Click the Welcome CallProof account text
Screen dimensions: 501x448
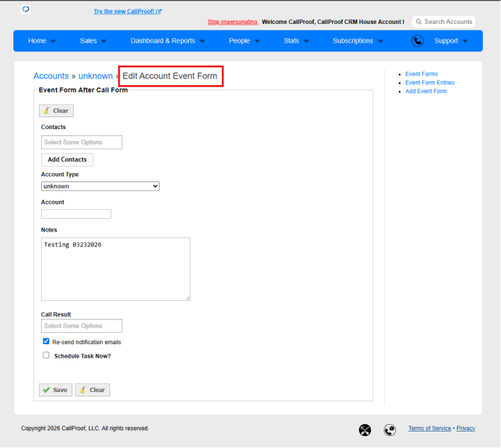[332, 22]
